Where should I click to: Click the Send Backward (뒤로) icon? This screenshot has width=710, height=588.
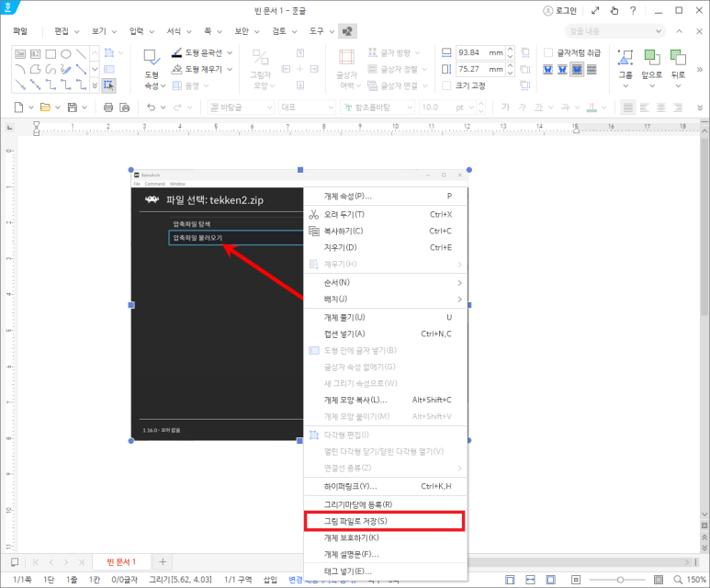678,58
